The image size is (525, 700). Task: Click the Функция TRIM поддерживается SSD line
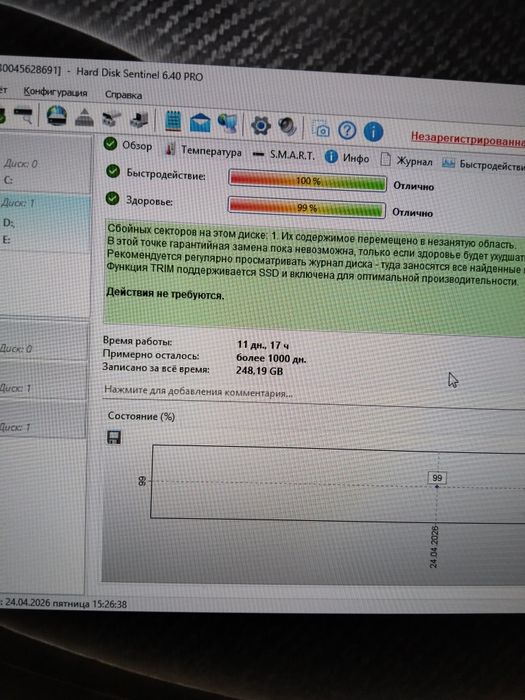coord(312,276)
